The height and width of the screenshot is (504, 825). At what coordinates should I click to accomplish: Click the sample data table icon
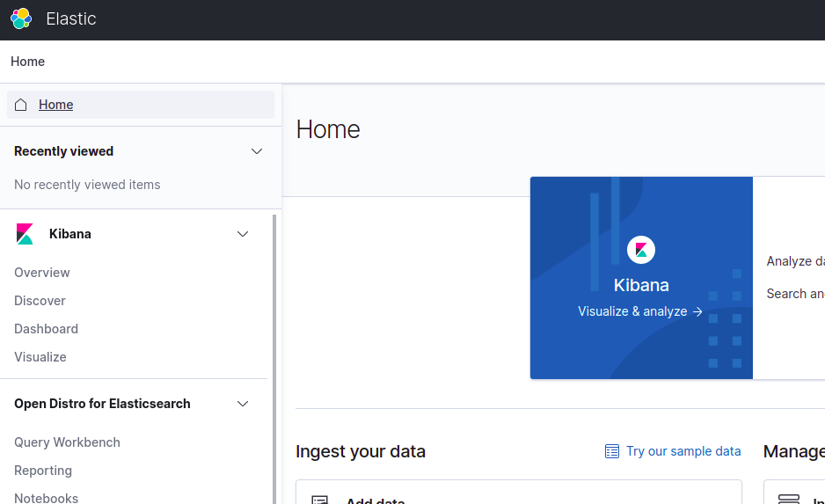(x=612, y=451)
